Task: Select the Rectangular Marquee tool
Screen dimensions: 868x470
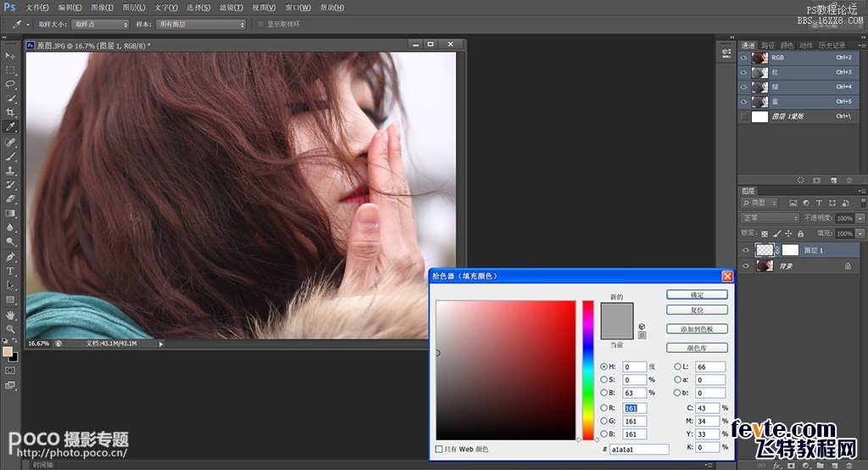Action: 10,70
